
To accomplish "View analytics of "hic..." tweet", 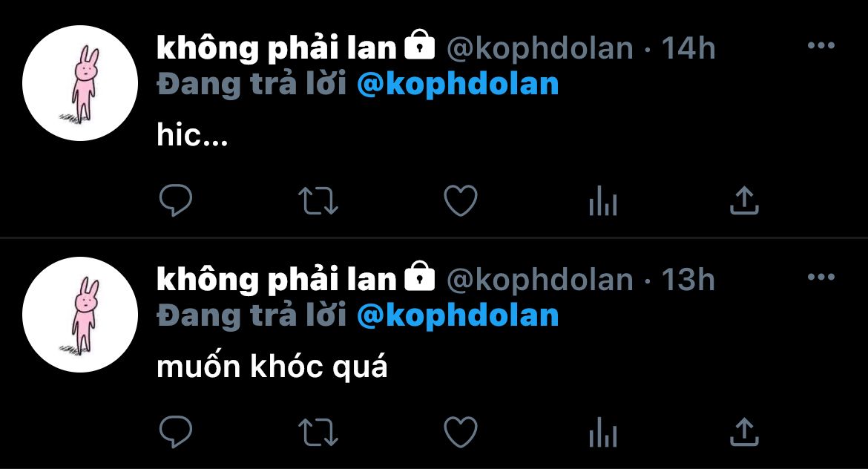I will [x=603, y=200].
